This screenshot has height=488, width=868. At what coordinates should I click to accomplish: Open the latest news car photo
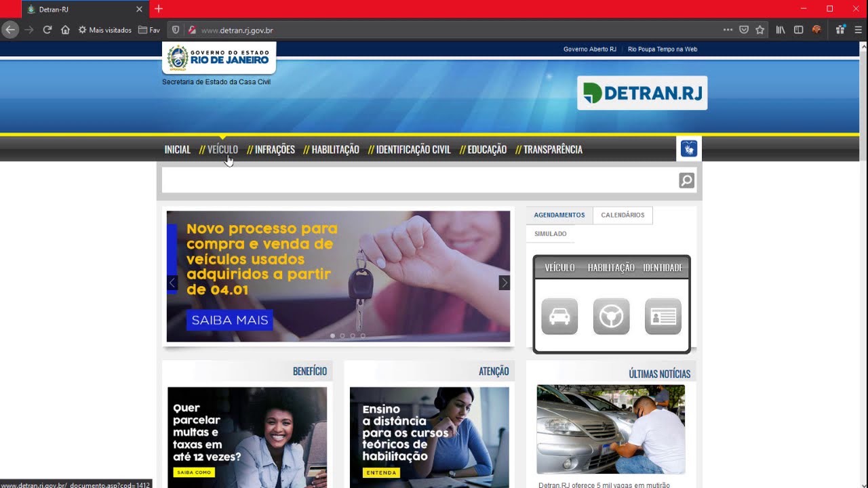point(610,430)
